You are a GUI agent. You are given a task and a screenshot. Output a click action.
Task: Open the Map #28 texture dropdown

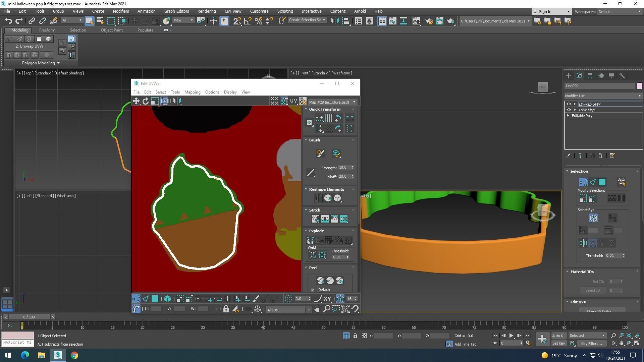(x=332, y=102)
